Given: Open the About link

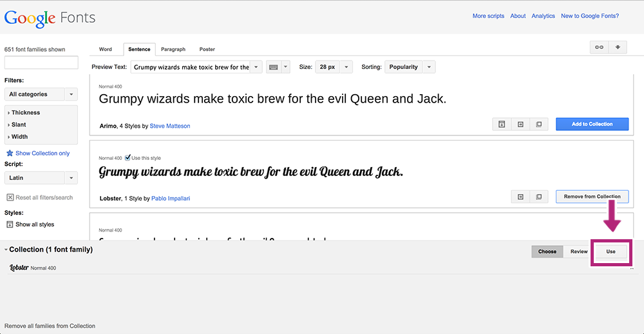Looking at the screenshot, I should (x=518, y=16).
